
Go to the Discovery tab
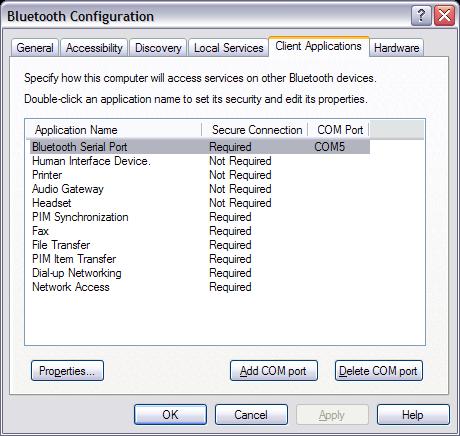[158, 48]
